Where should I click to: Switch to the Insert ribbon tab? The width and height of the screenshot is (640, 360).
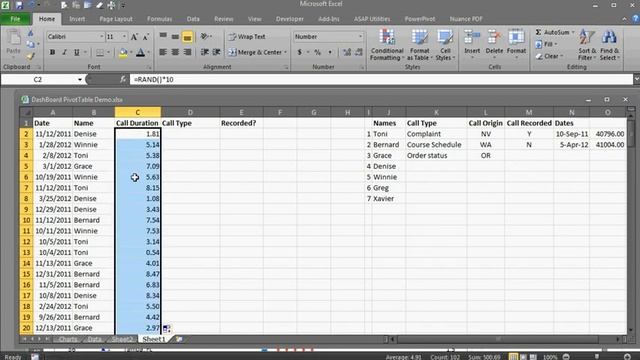coord(77,19)
